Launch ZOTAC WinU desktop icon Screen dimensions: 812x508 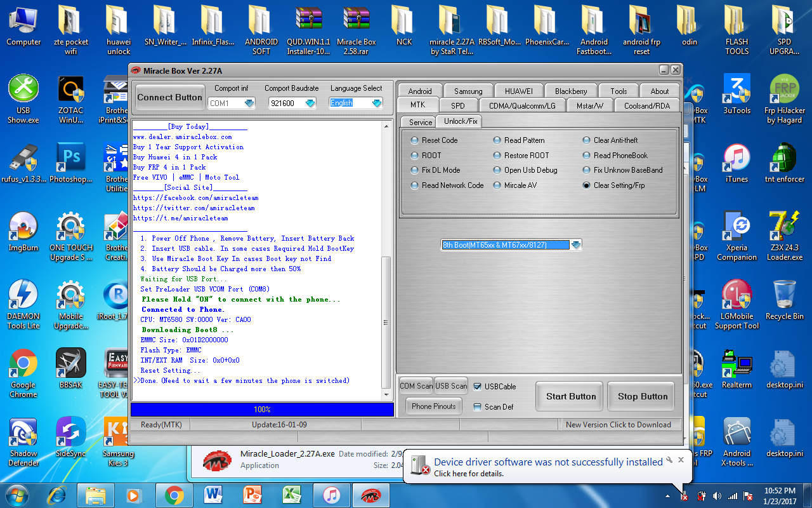pos(71,99)
